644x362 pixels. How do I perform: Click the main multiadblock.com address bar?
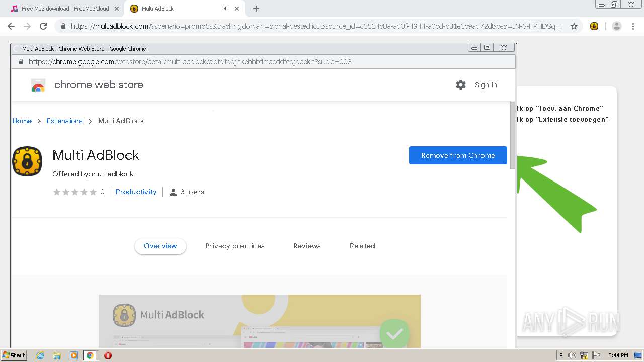pyautogui.click(x=315, y=26)
